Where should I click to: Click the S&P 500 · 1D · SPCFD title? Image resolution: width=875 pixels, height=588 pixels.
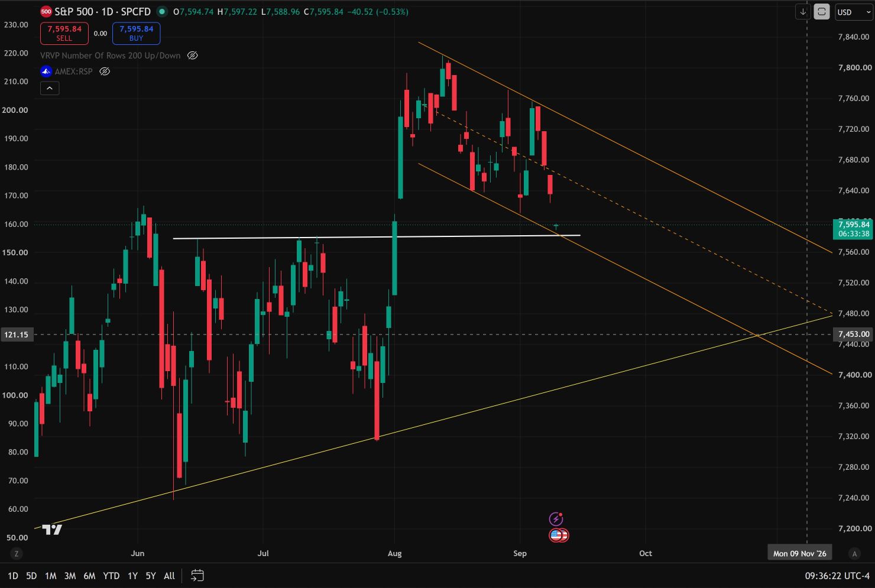pyautogui.click(x=103, y=12)
